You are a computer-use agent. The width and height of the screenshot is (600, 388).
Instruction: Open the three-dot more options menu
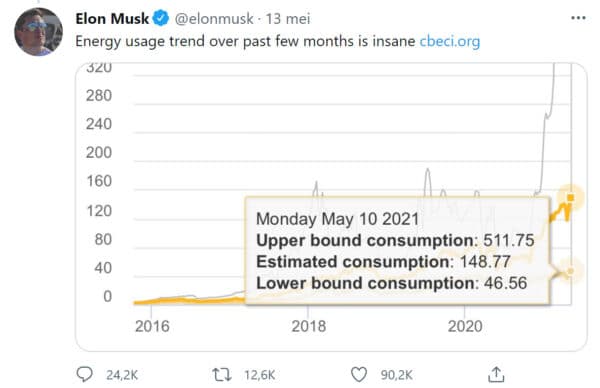tap(578, 18)
